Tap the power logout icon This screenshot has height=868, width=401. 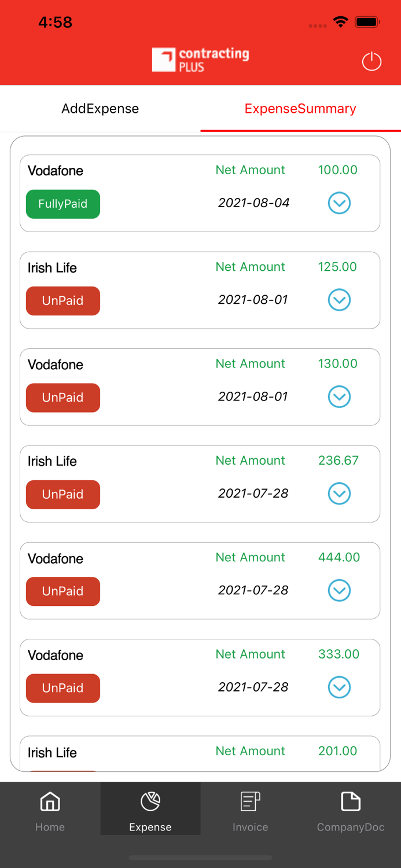pyautogui.click(x=371, y=61)
